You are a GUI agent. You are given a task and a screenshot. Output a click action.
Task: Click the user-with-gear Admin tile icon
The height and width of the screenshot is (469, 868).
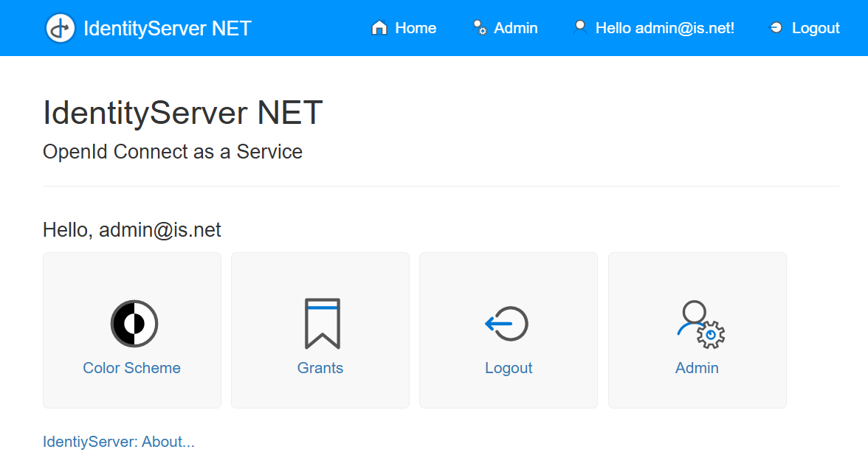(x=700, y=324)
